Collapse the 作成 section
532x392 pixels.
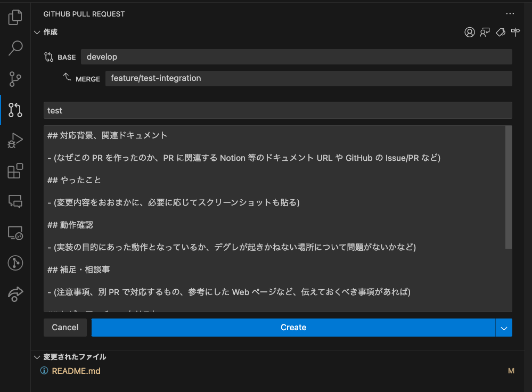click(x=37, y=32)
